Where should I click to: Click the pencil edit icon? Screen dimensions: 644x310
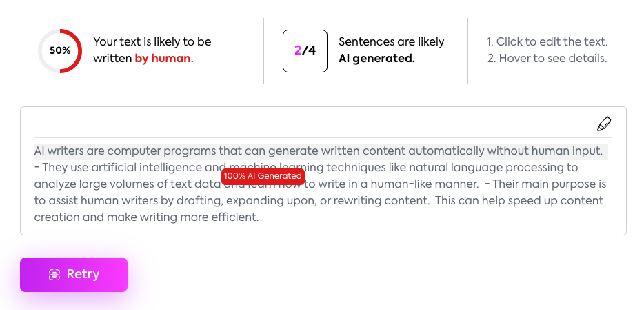603,124
